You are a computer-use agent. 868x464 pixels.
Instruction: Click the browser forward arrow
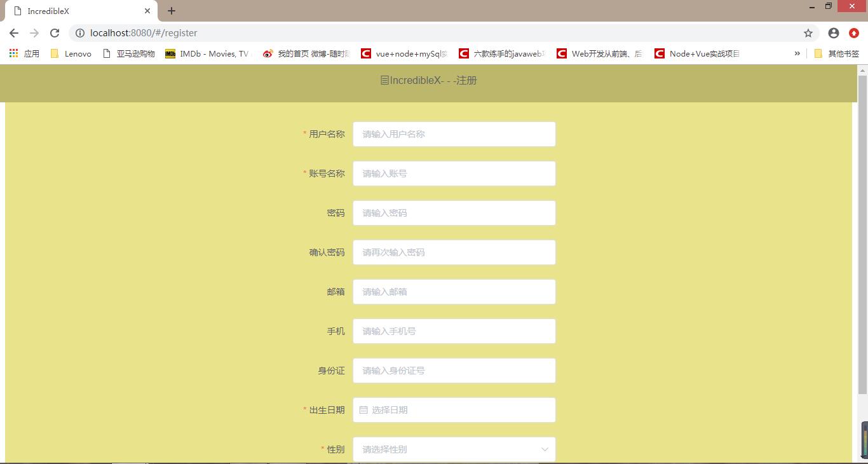click(34, 33)
